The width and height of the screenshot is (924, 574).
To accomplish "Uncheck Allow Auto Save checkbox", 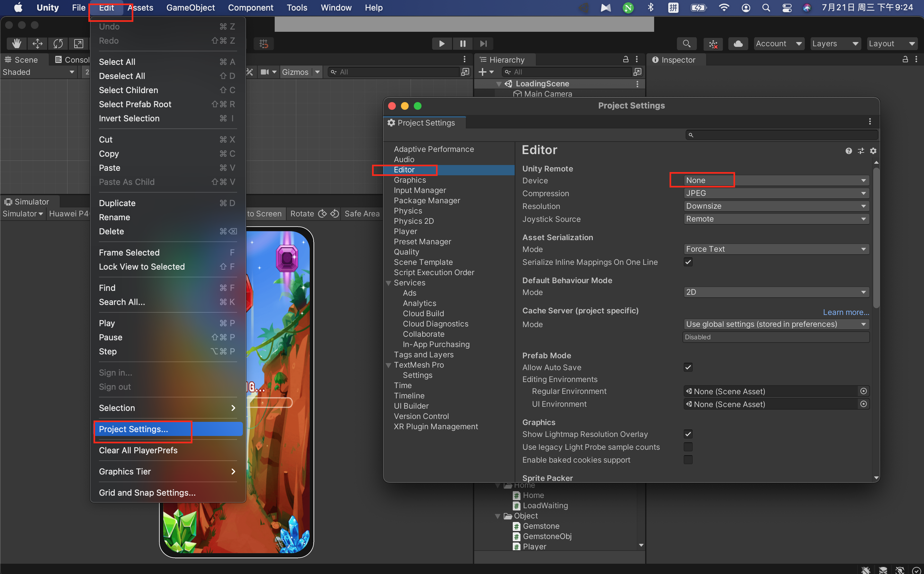I will (688, 367).
